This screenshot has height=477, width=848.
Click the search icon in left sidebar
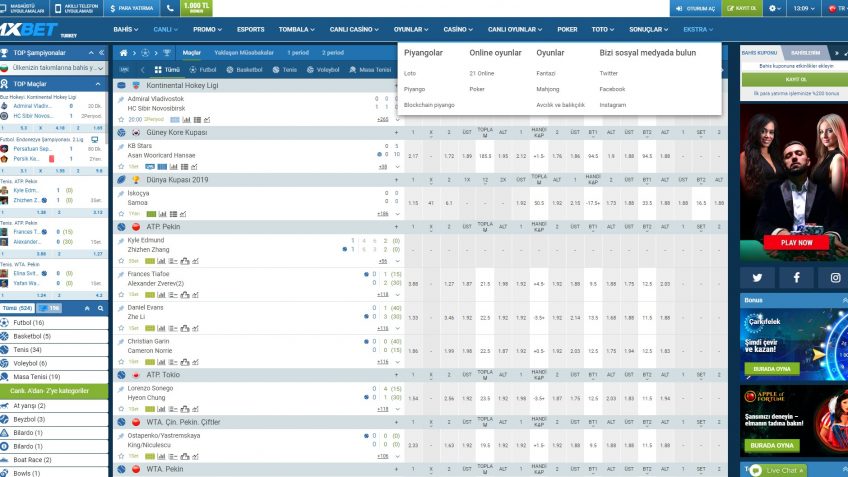tap(102, 308)
